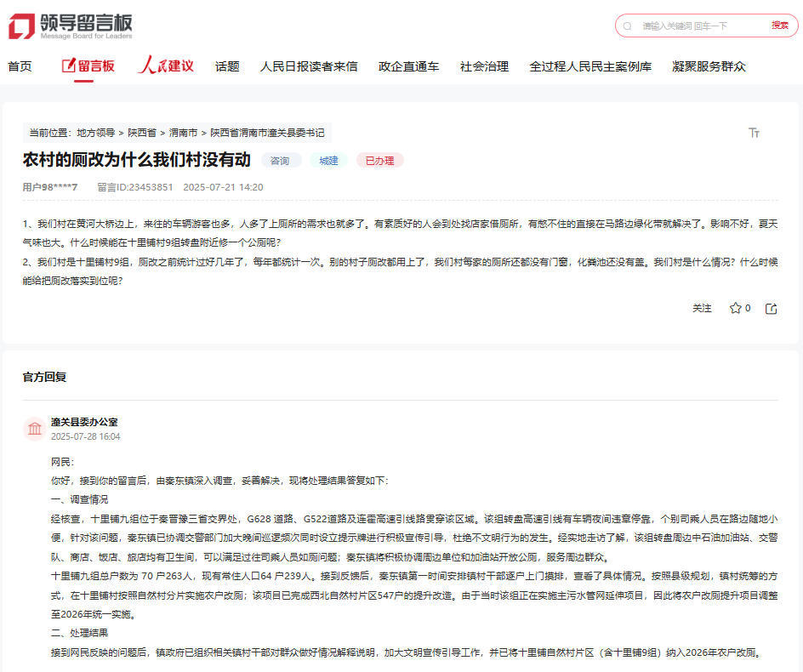803x672 pixels.
Task: Click the 关注 follow button
Action: point(702,308)
